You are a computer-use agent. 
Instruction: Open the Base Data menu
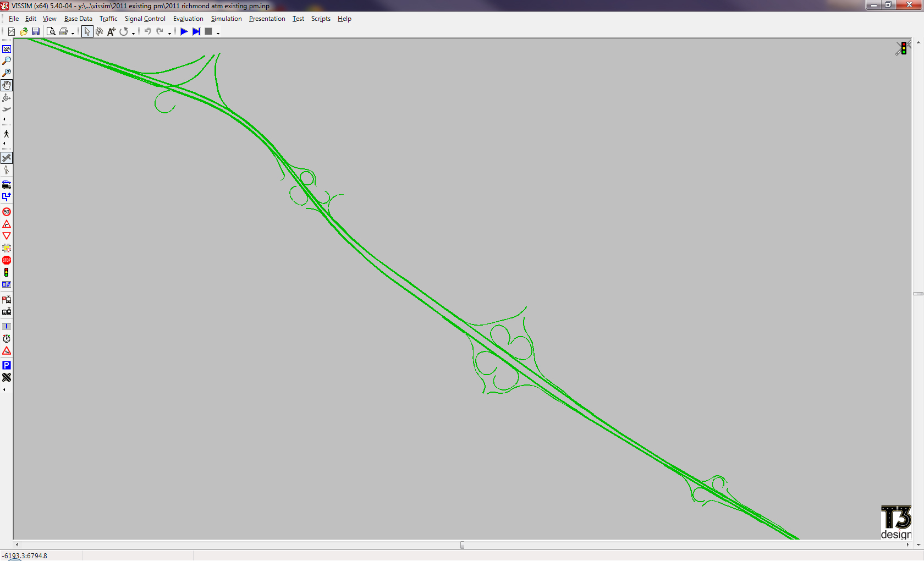point(78,19)
